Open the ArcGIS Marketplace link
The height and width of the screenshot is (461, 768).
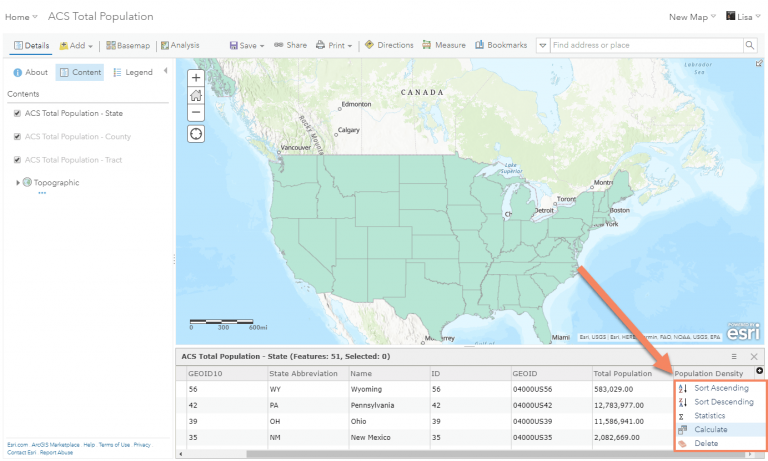pyautogui.click(x=55, y=445)
